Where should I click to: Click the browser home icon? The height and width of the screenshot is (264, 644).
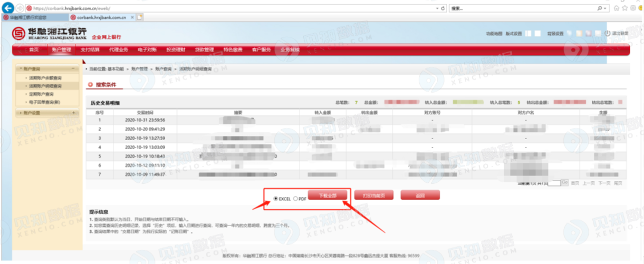coord(616,8)
